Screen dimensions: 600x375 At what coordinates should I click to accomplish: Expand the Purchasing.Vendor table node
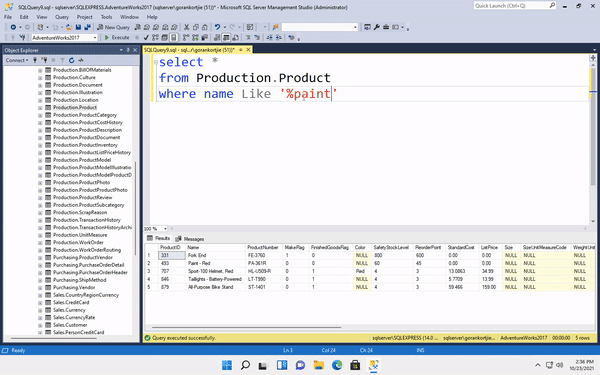pyautogui.click(x=40, y=288)
